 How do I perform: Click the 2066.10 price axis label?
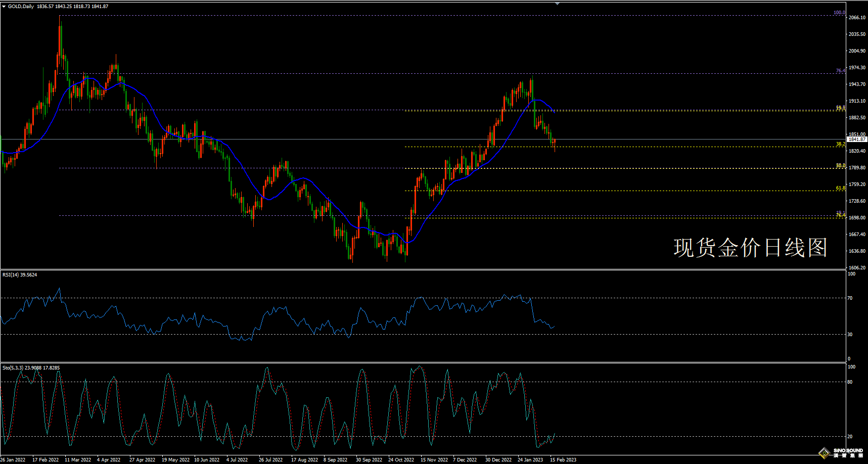pos(857,18)
